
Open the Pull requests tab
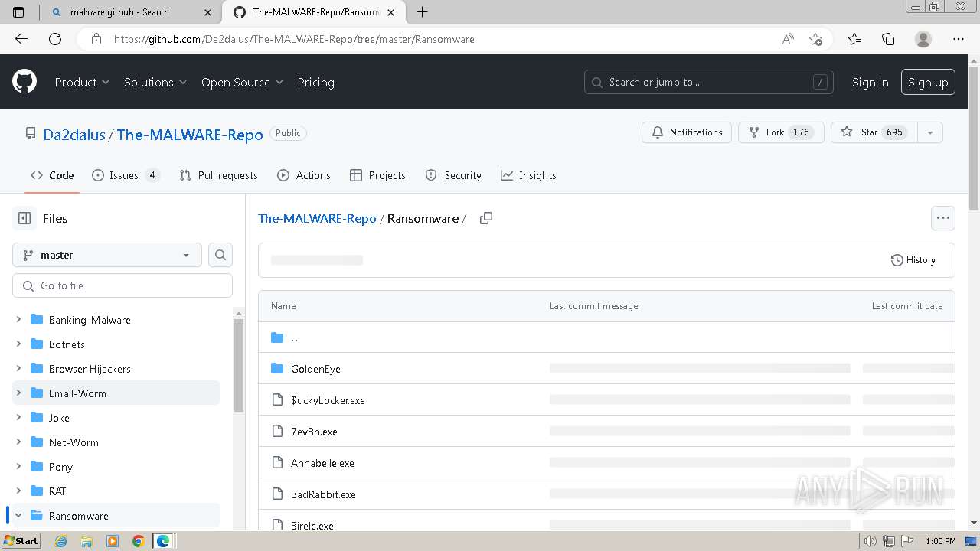[218, 175]
